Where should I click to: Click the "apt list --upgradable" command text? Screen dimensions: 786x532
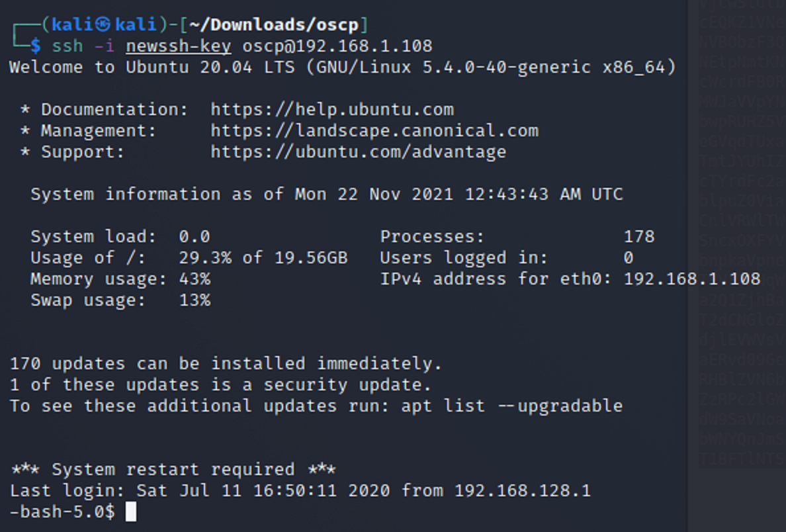click(511, 406)
